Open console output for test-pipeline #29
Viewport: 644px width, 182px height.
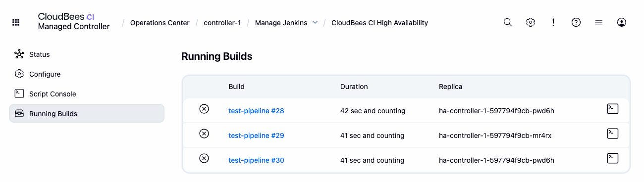point(613,134)
